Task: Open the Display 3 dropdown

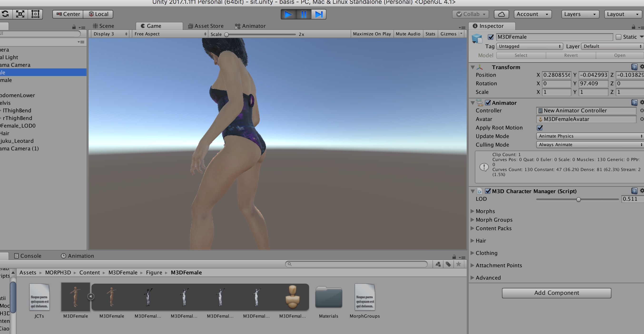Action: click(x=110, y=34)
